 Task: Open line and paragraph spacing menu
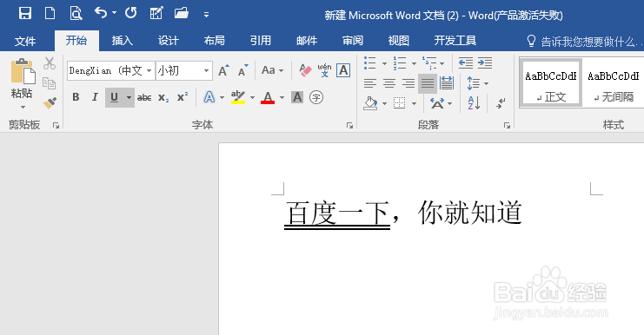(477, 83)
